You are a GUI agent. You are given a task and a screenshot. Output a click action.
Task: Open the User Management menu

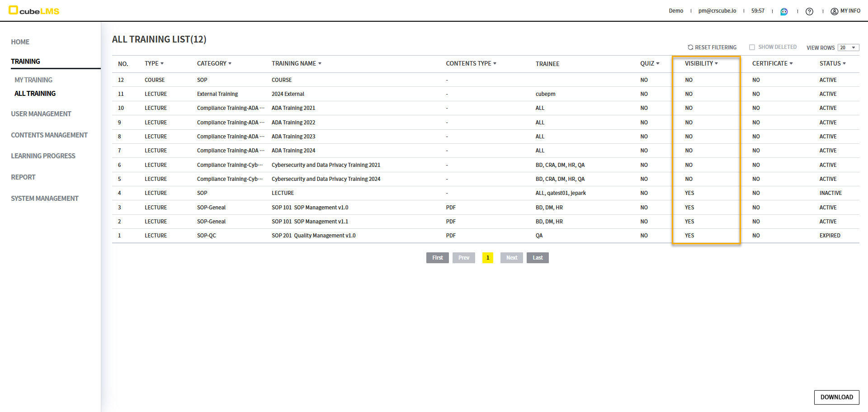[x=41, y=114]
